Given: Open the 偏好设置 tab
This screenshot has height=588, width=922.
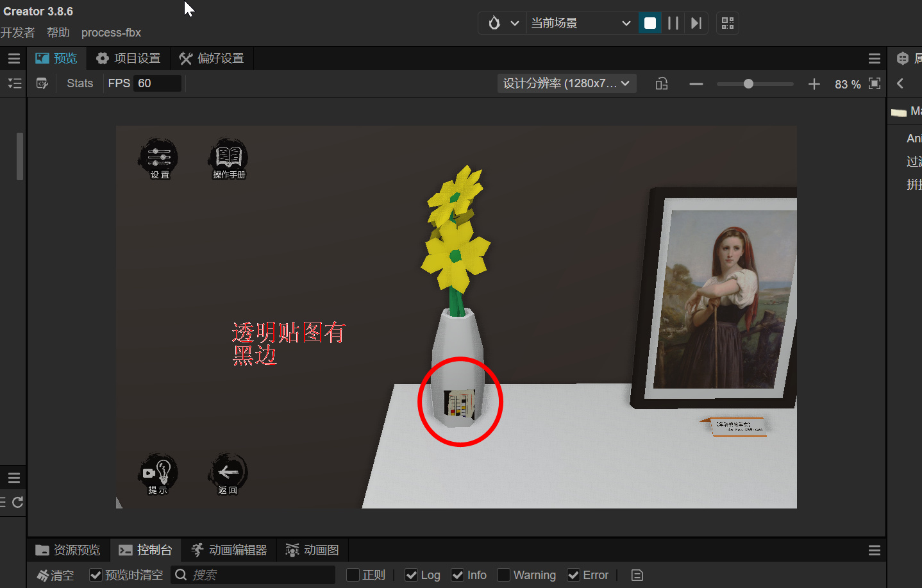Looking at the screenshot, I should [x=212, y=58].
